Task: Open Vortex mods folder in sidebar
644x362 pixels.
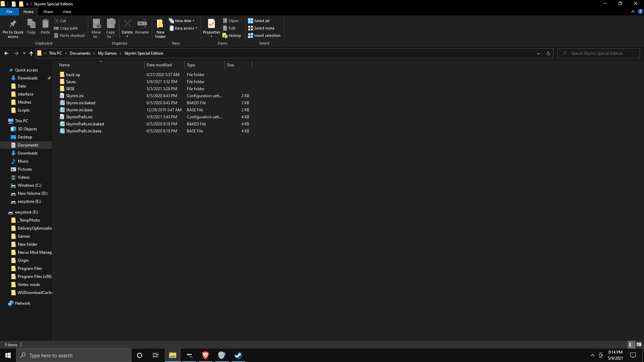Action: [x=29, y=285]
